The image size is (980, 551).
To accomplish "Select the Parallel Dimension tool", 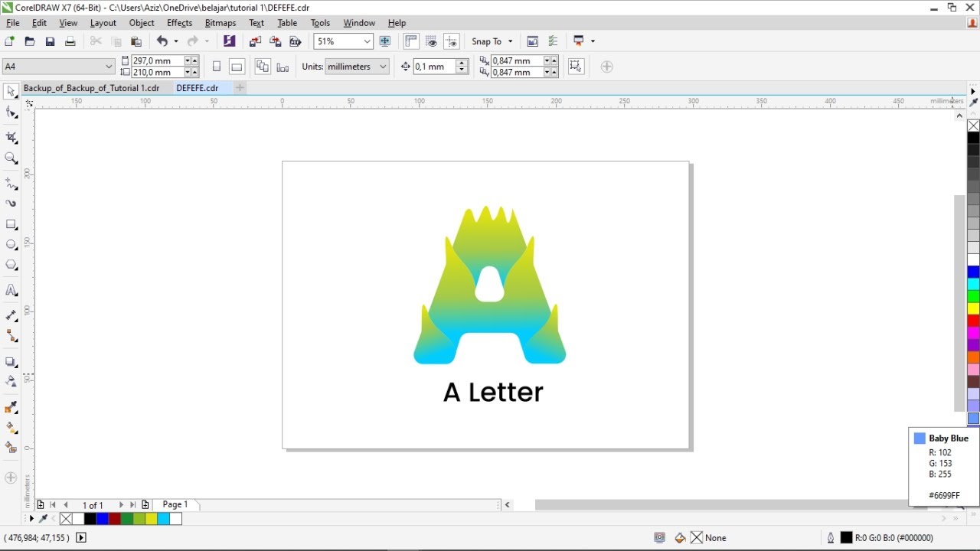I will 11,315.
